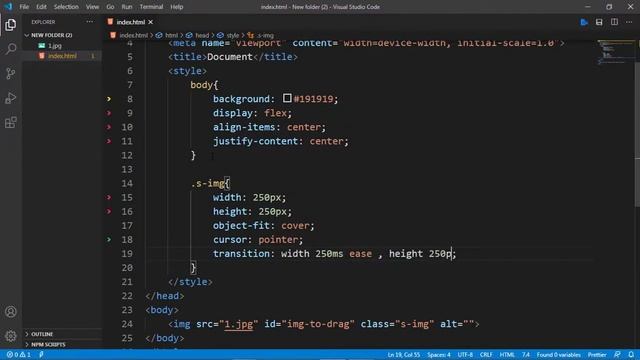
Task: Open the Source Control view
Action: [11, 73]
